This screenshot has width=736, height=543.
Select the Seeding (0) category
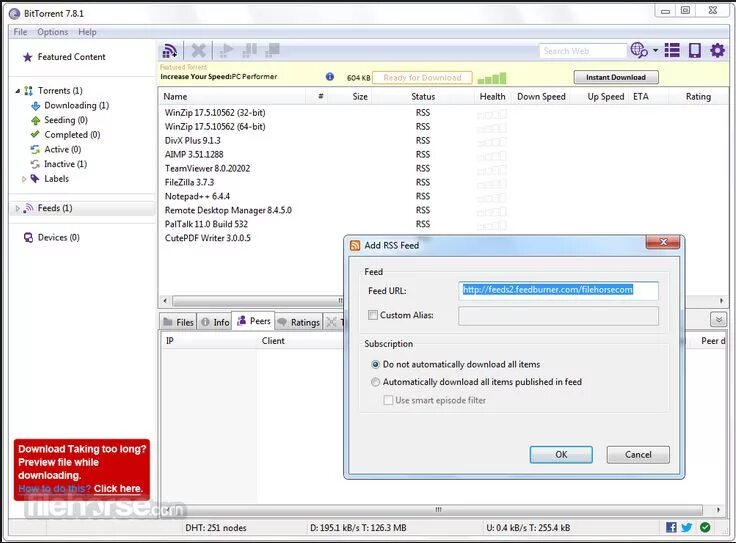click(60, 120)
